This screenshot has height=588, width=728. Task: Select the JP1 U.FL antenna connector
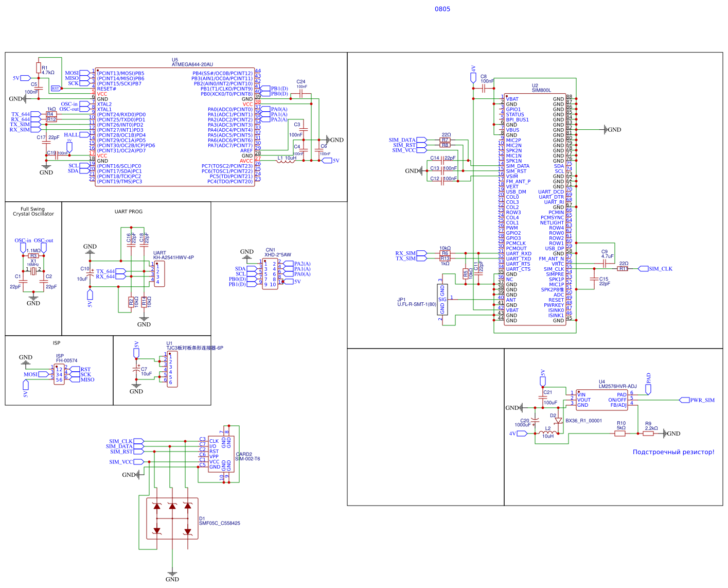[442, 299]
